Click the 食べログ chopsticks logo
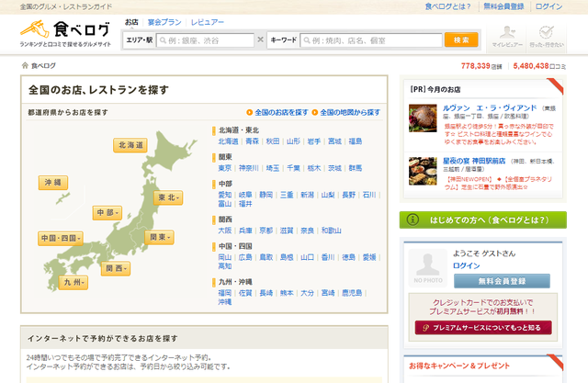Viewport: 588px width, 383px height. (x=65, y=29)
